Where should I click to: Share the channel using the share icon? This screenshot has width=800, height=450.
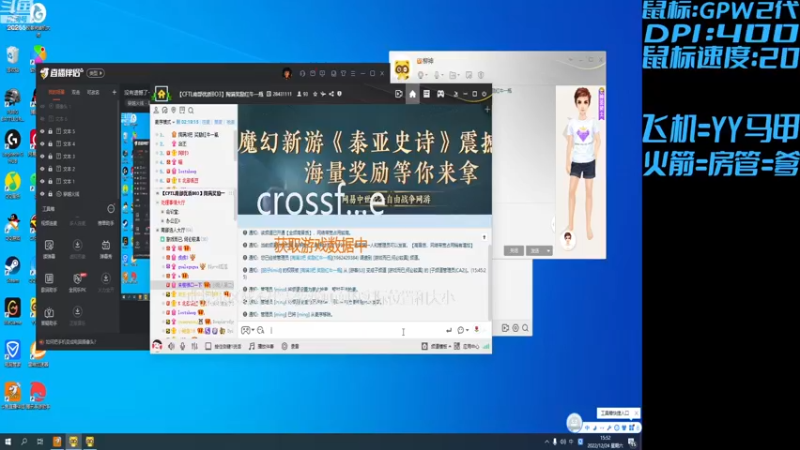point(331,94)
